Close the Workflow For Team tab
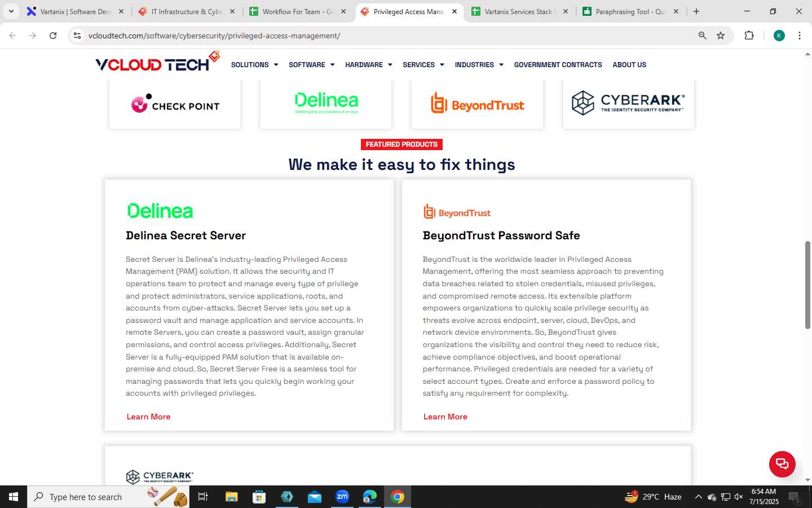 coord(343,11)
